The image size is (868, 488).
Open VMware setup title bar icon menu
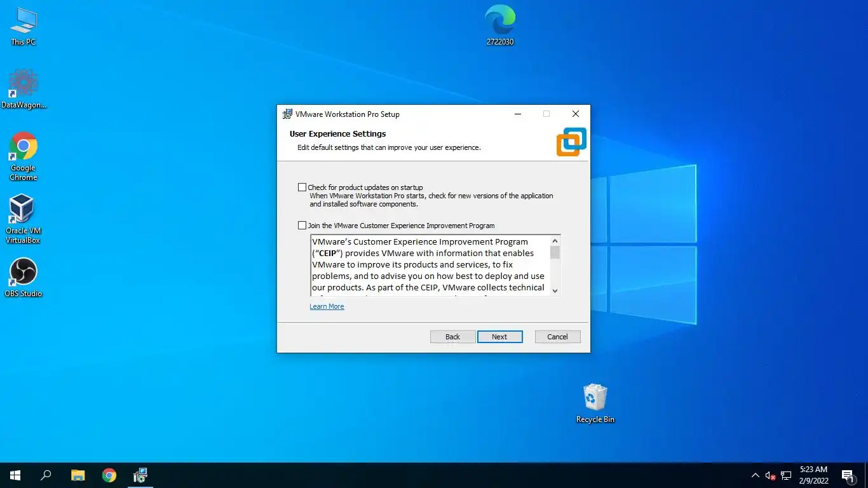[x=288, y=114]
